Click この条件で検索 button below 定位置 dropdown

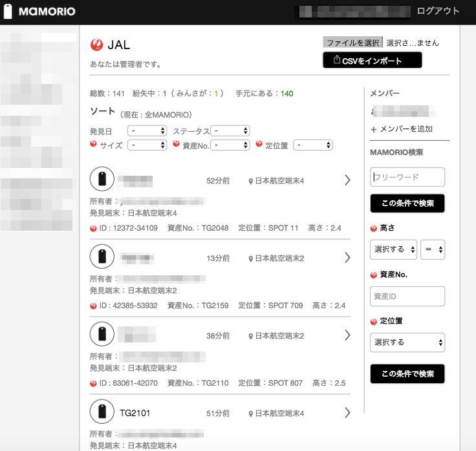tap(407, 374)
